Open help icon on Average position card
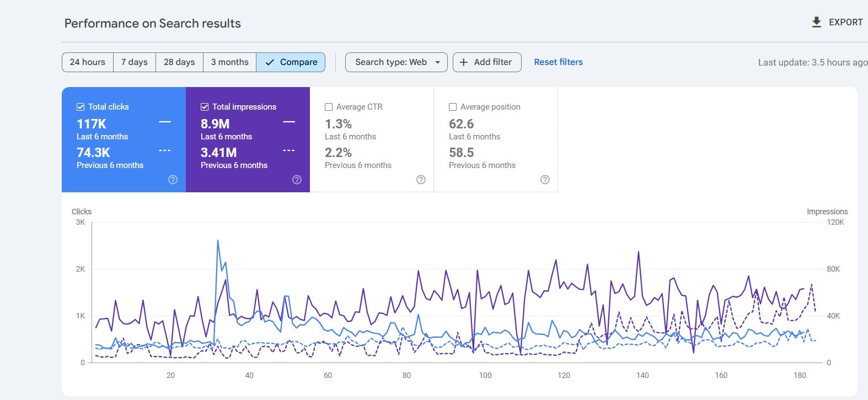The height and width of the screenshot is (400, 868). point(545,180)
